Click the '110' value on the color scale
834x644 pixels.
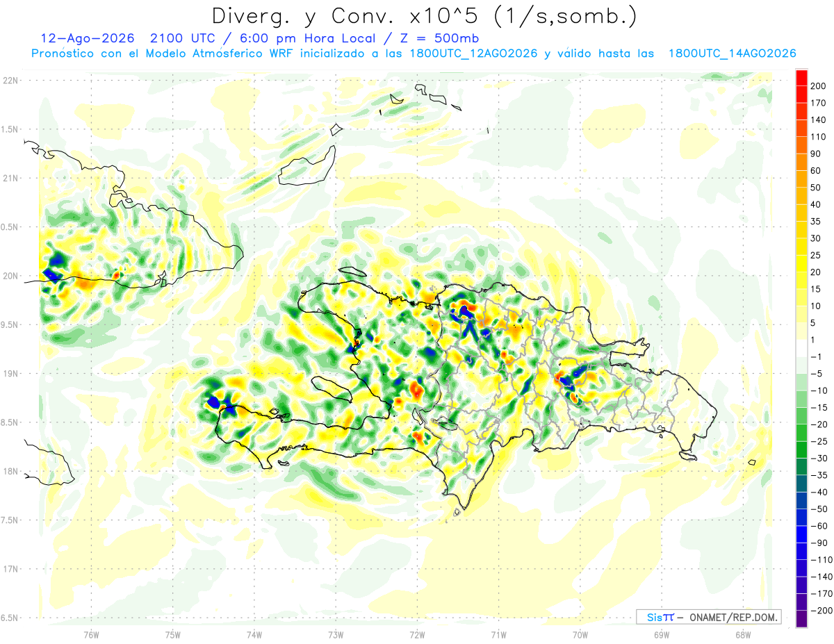pos(819,137)
